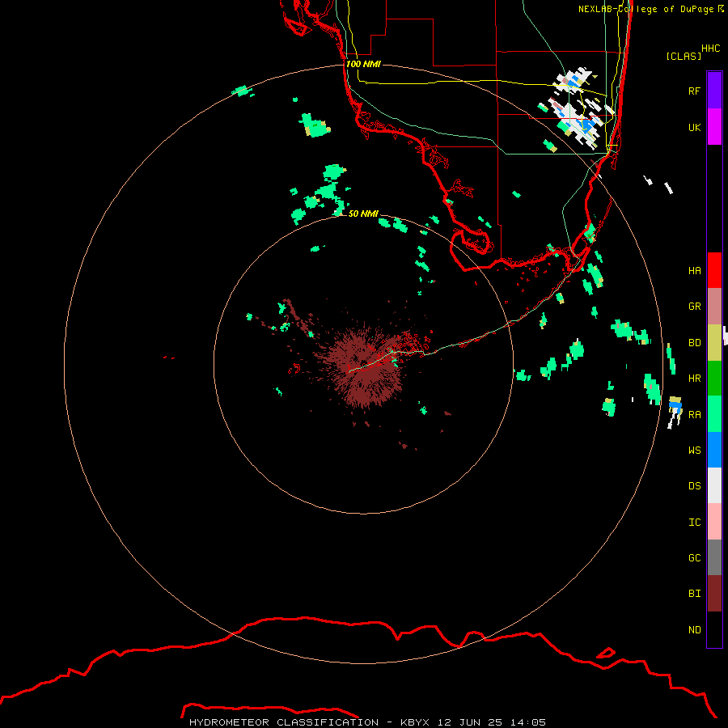Viewport: 728px width, 728px height.
Task: Click the RA legend label text
Action: [695, 415]
